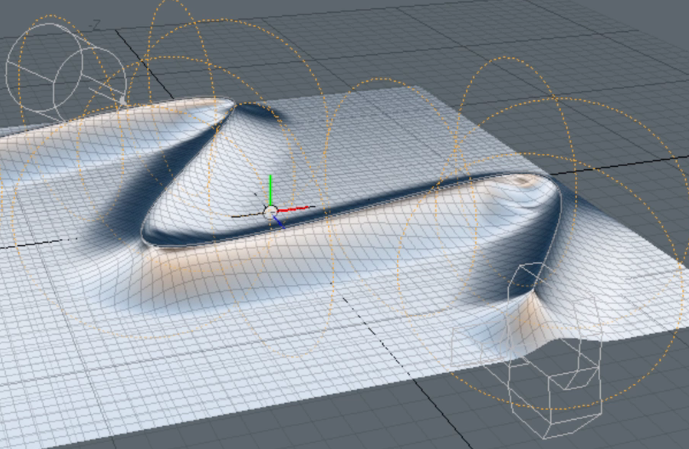
Task: Click the green Y-axis handle of the gizmo
Action: tap(270, 188)
